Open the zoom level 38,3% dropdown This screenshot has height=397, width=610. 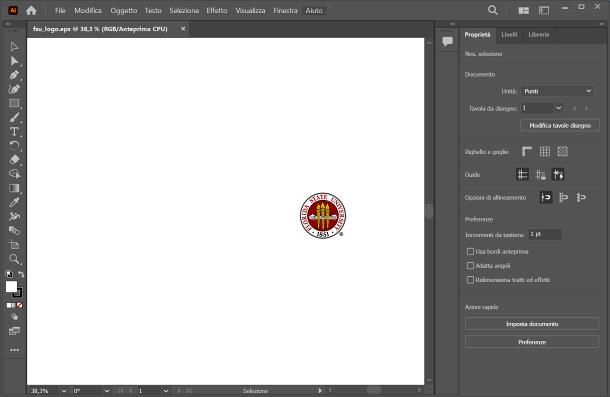point(63,391)
